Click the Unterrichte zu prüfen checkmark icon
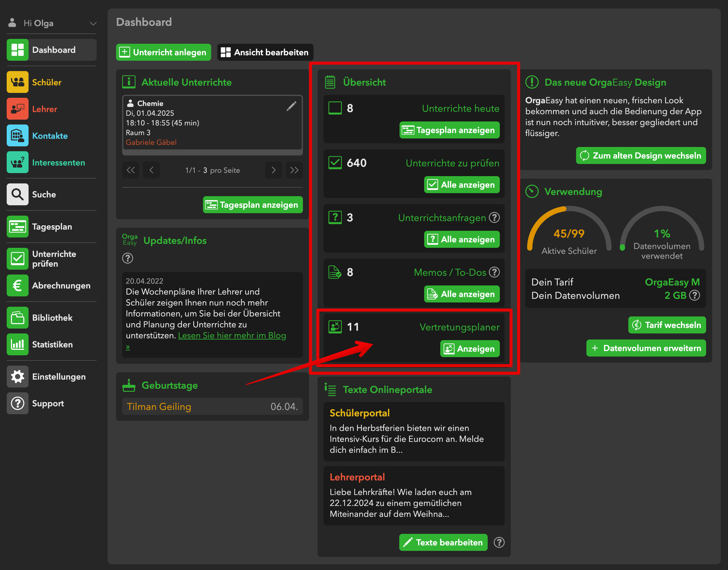The image size is (728, 570). coord(335,162)
